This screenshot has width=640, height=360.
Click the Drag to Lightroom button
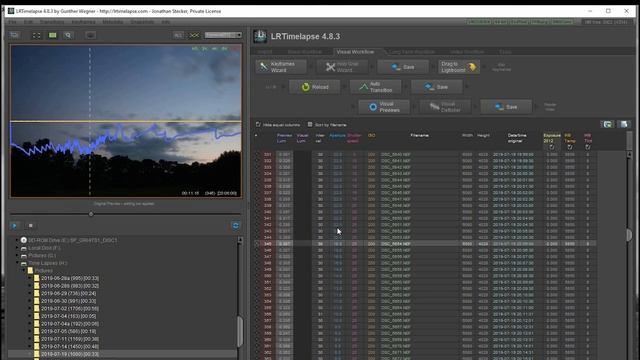click(x=459, y=67)
